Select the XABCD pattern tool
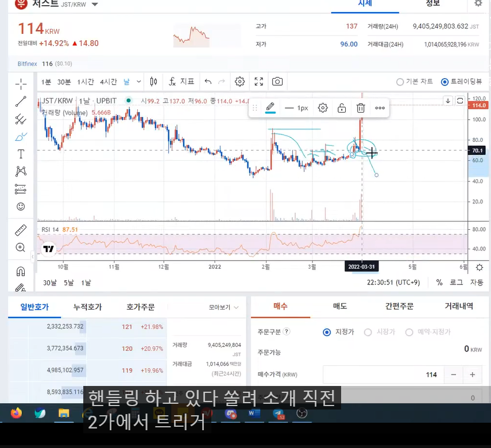Image resolution: width=491 pixels, height=448 pixels. pyautogui.click(x=21, y=171)
